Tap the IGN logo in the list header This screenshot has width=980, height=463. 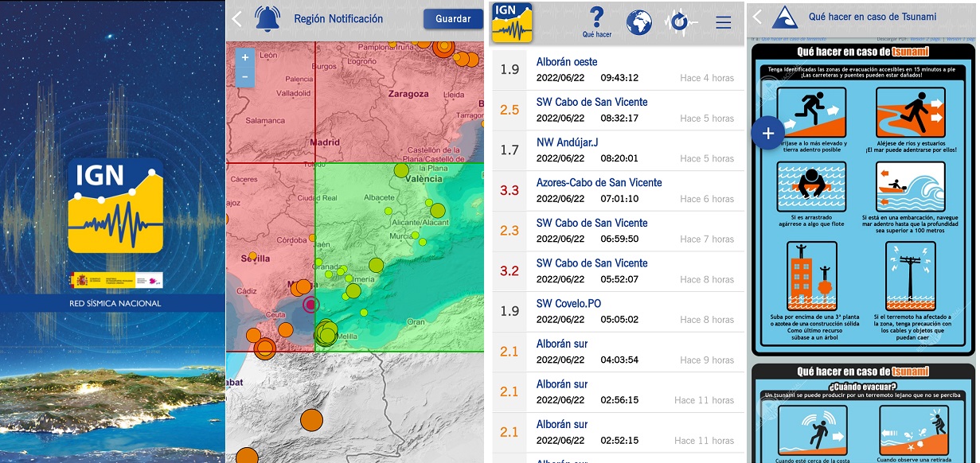[x=513, y=21]
